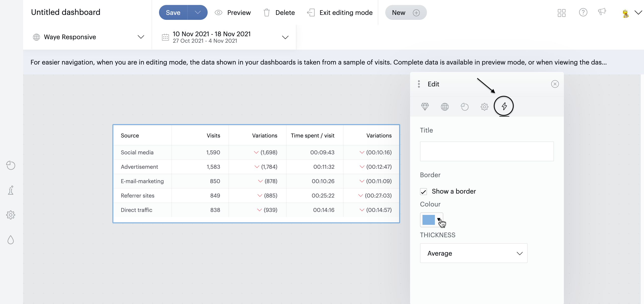Click the droplet icon in left sidebar
Viewport: 644px width, 304px height.
click(11, 240)
